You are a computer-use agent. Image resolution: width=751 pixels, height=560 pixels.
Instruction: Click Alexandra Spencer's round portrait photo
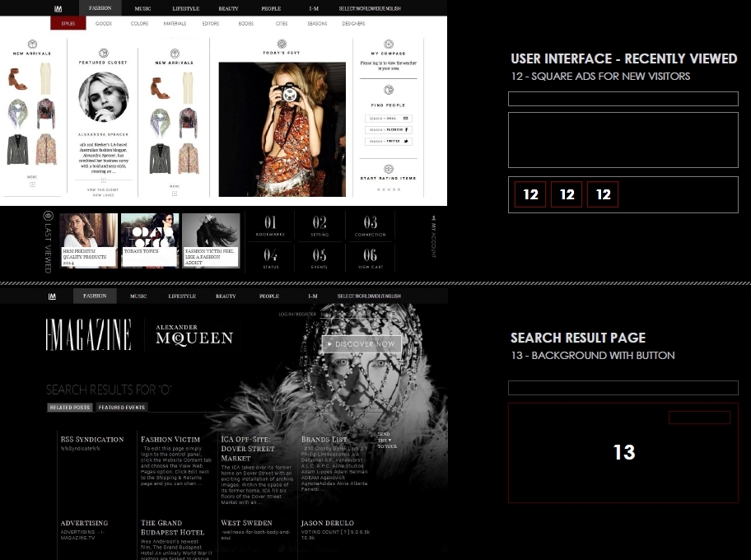click(104, 97)
